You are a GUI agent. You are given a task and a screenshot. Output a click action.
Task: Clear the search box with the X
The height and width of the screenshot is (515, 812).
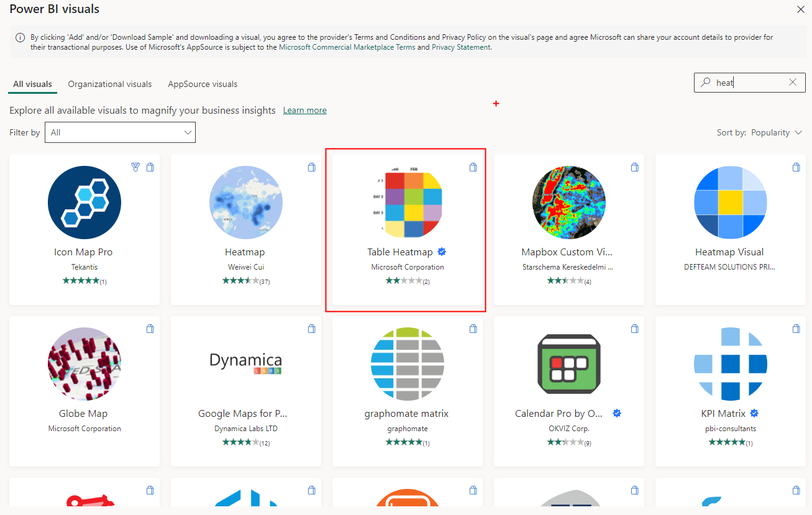[793, 82]
